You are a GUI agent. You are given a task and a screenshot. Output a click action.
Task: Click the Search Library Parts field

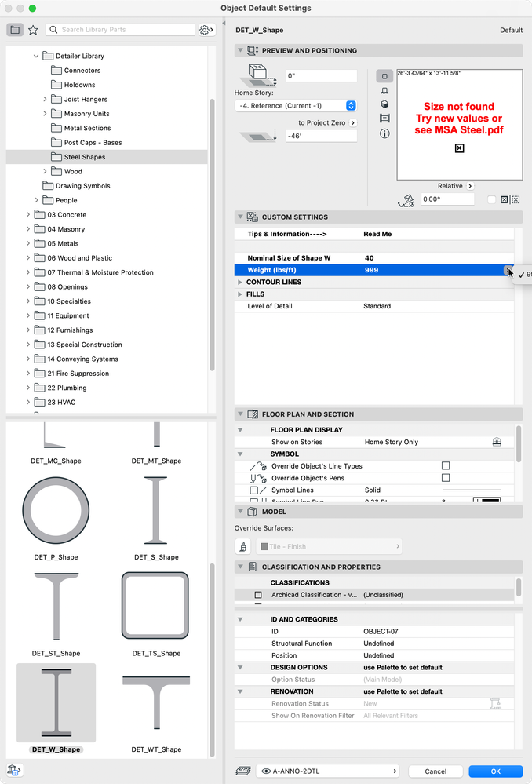pos(120,30)
